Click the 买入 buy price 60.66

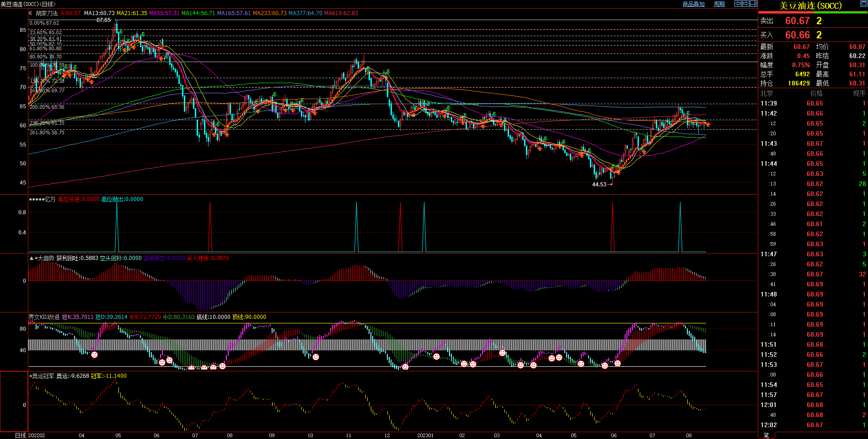pyautogui.click(x=797, y=35)
